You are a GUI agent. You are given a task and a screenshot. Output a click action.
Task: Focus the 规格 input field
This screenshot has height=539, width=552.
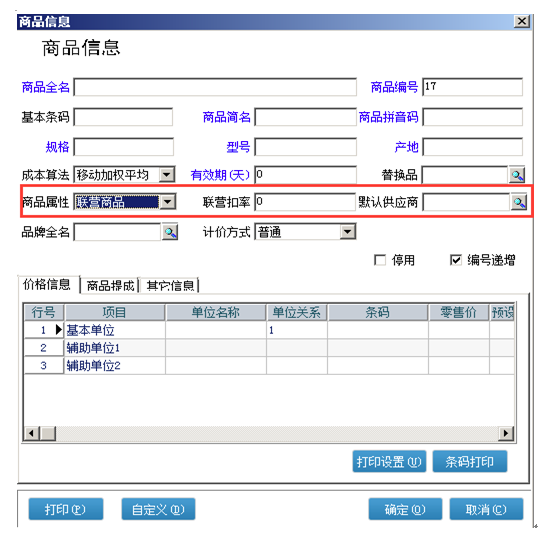point(123,147)
